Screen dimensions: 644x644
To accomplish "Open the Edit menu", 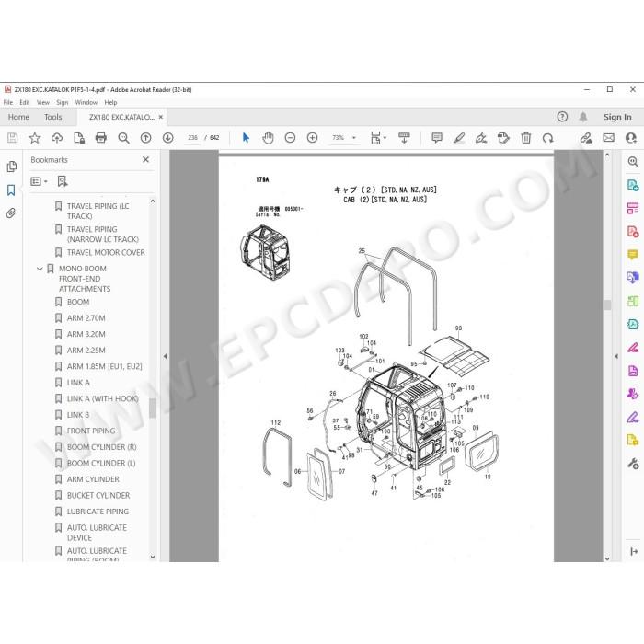I will 25,102.
